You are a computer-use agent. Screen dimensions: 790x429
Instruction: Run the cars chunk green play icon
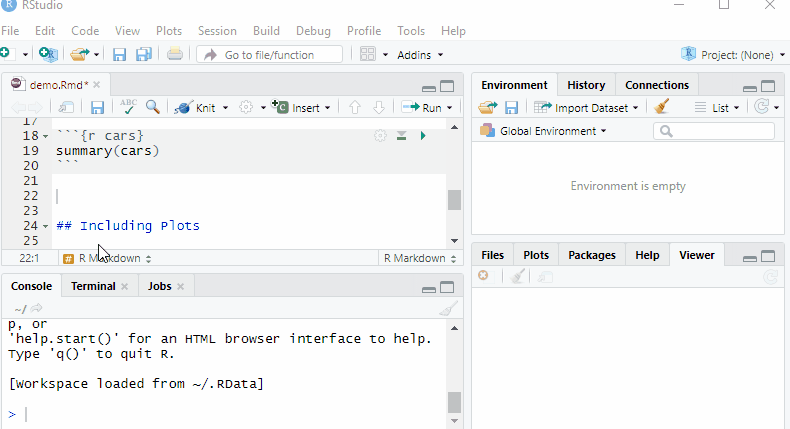423,136
